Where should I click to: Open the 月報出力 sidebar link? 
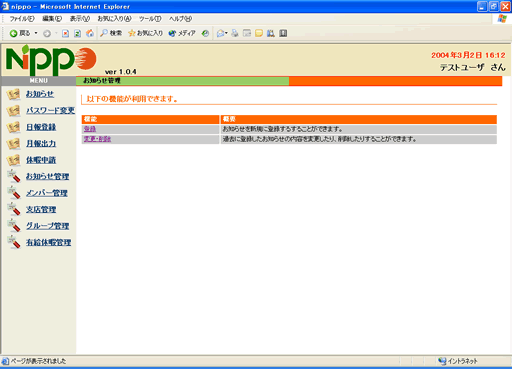[x=41, y=143]
